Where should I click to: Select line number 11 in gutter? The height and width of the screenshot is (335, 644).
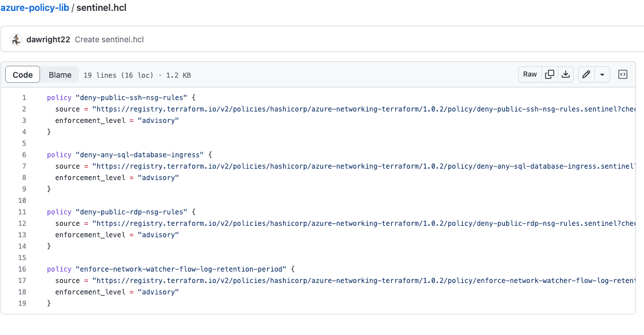click(22, 212)
